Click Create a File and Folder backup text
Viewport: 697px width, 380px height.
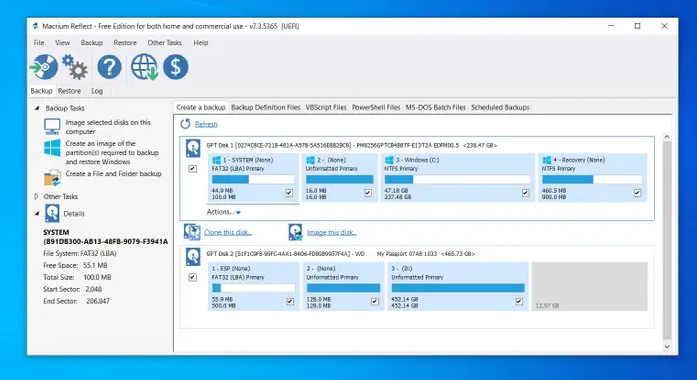click(x=113, y=174)
